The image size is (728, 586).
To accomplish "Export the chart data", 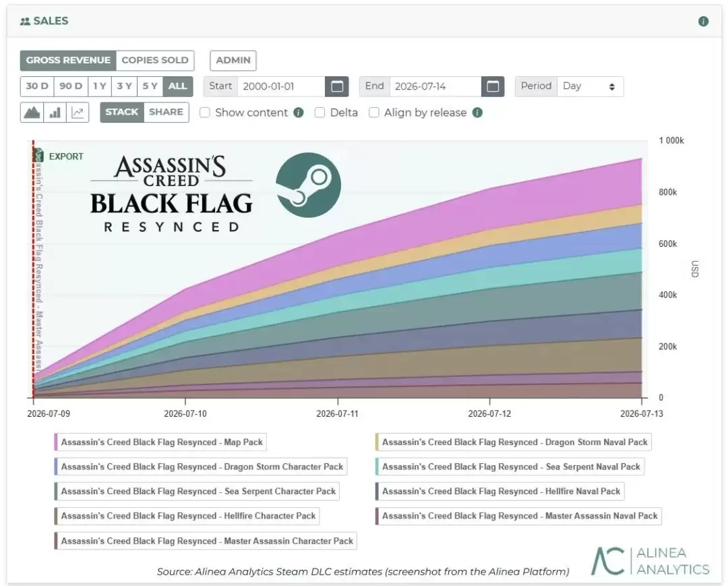I will pos(59,156).
